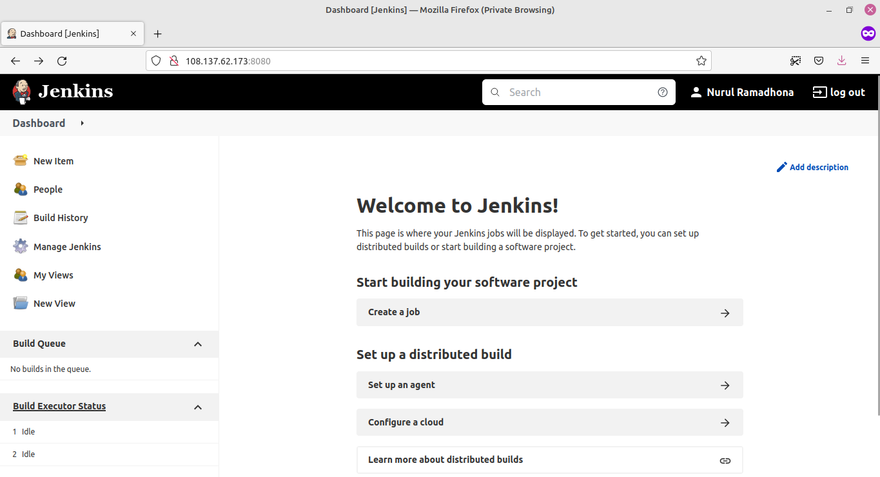Click the Manage Jenkins gear icon
Image resolution: width=880 pixels, height=477 pixels.
click(20, 246)
